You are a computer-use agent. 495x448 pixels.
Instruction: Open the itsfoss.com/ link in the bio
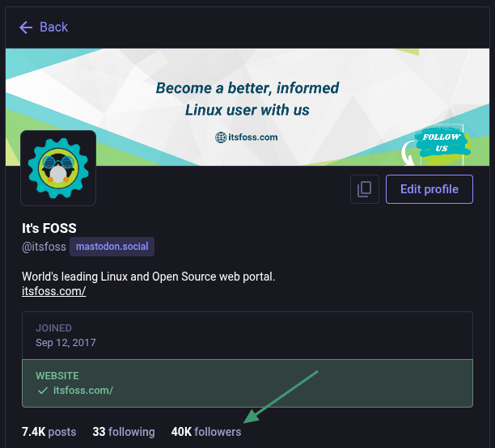tap(53, 291)
